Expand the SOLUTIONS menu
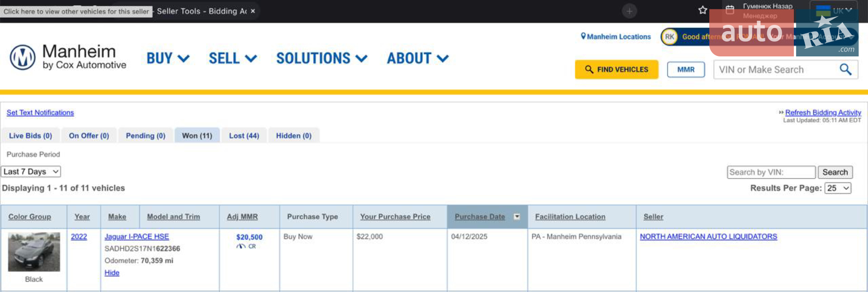The width and height of the screenshot is (868, 292). coord(322,58)
